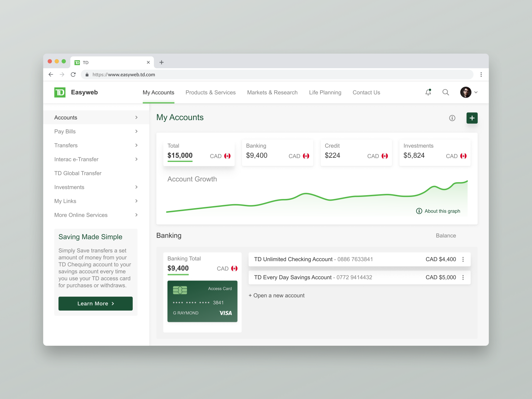Expand the Interac e-Transfer chevron
532x399 pixels.
click(x=136, y=159)
